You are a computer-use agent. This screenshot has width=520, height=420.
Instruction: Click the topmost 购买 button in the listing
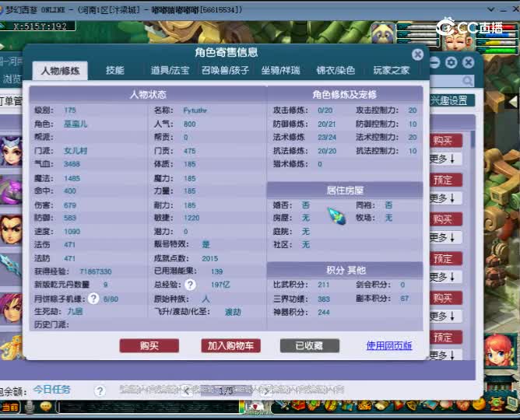(446, 141)
